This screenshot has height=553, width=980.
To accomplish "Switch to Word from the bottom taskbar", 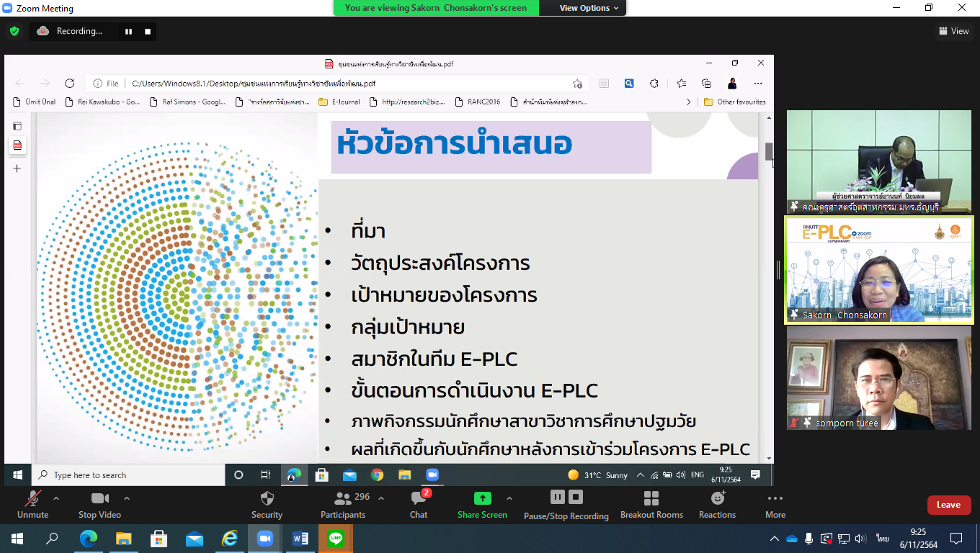I will 300,539.
